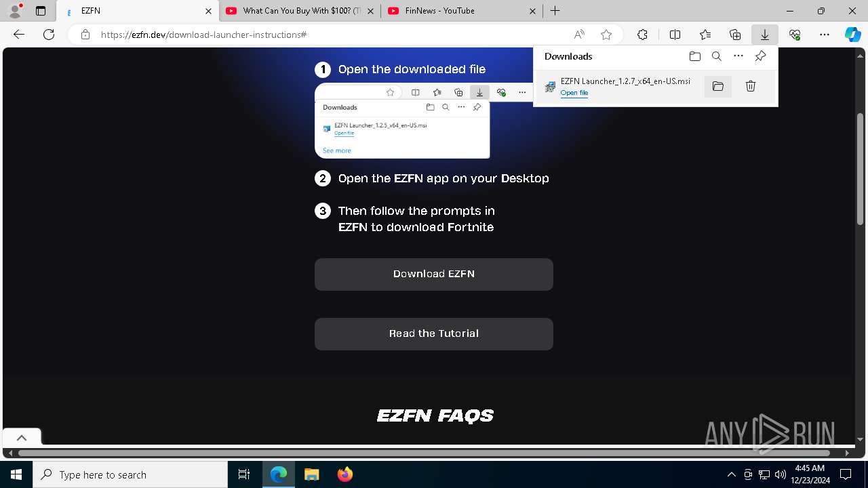Launch Firefox from the taskbar
The image size is (868, 488).
[344, 474]
